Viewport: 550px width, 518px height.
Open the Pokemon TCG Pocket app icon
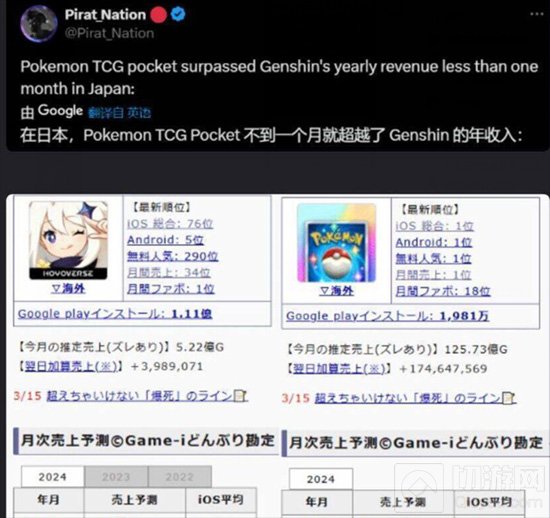(x=336, y=243)
